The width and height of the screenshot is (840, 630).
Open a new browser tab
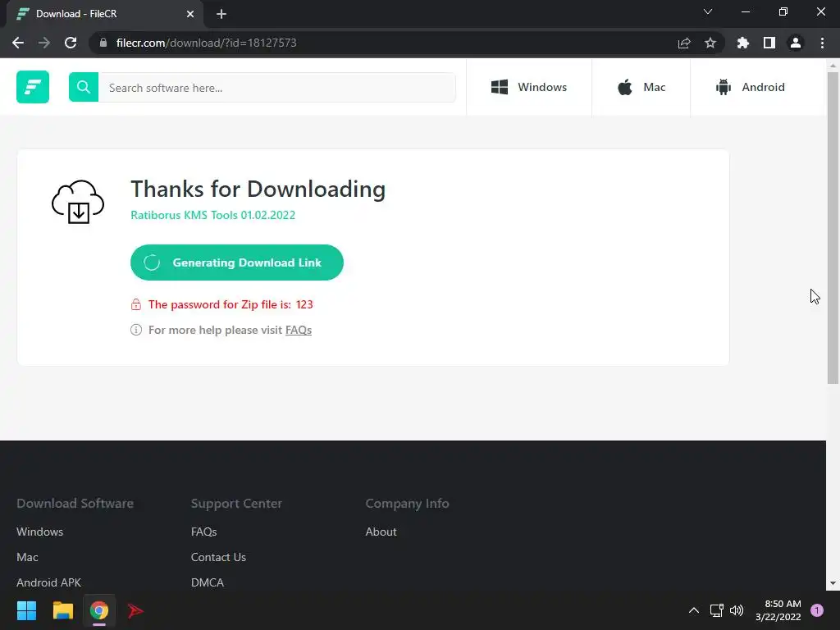pos(221,14)
